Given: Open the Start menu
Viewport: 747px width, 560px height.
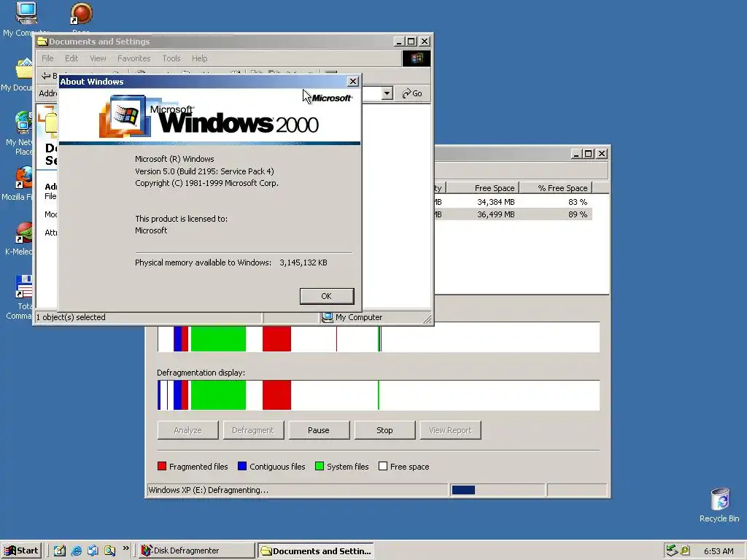Looking at the screenshot, I should click(21, 551).
